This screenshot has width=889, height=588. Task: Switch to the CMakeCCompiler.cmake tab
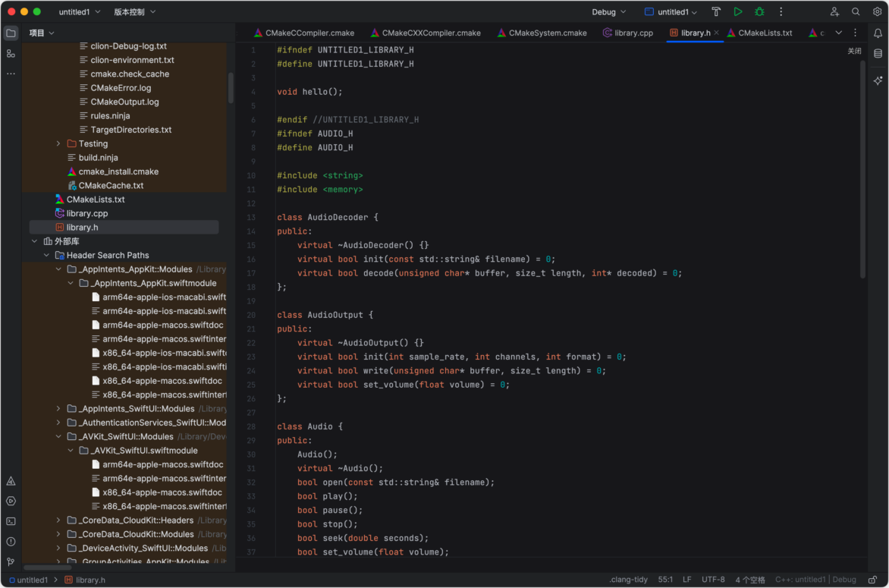pos(304,33)
